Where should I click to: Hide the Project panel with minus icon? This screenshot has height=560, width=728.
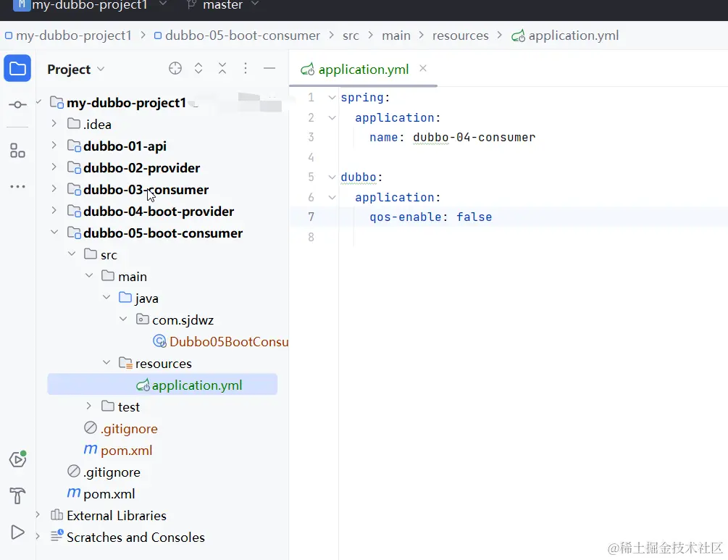(269, 68)
